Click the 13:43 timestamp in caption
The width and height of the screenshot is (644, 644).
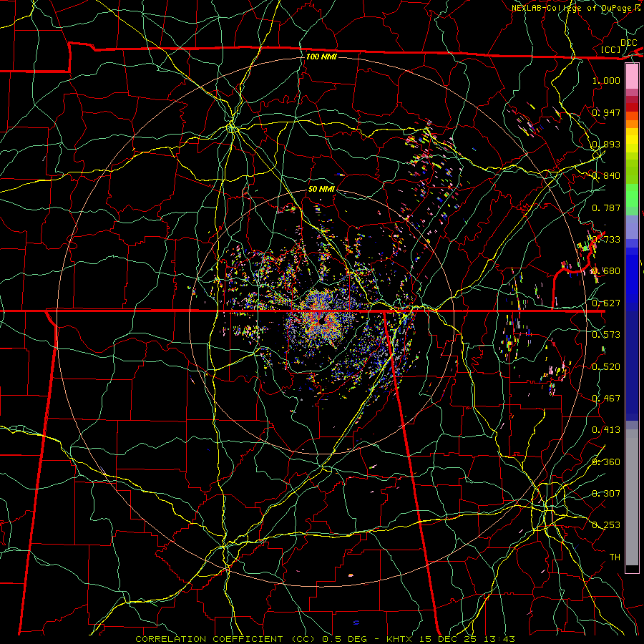point(501,639)
